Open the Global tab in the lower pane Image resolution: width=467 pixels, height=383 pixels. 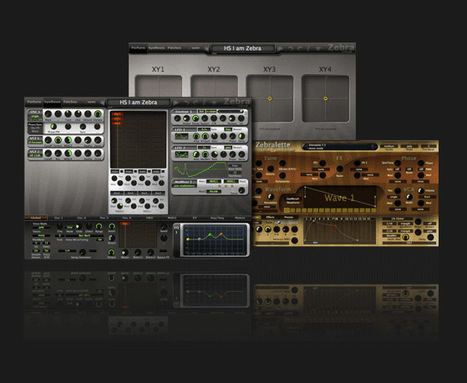coord(36,218)
